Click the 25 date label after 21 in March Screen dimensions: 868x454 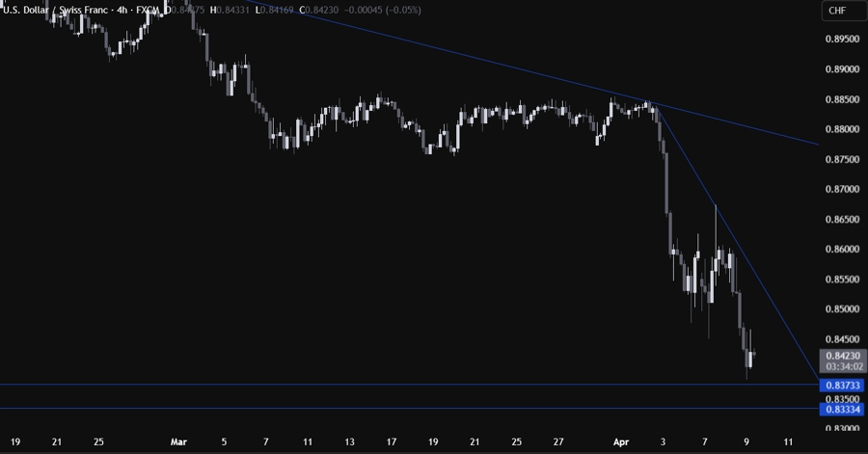(x=517, y=442)
